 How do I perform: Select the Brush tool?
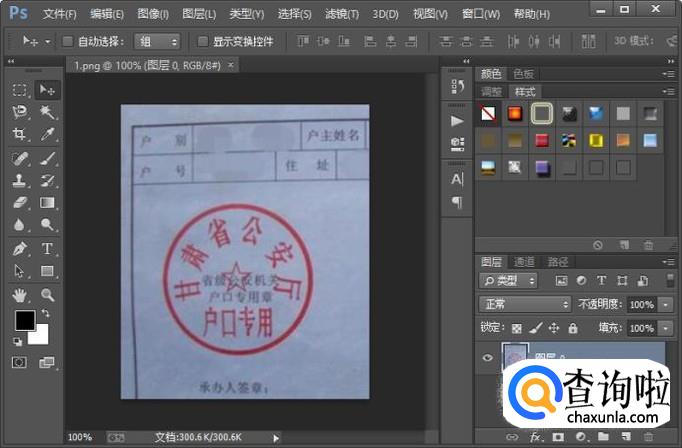[47, 158]
